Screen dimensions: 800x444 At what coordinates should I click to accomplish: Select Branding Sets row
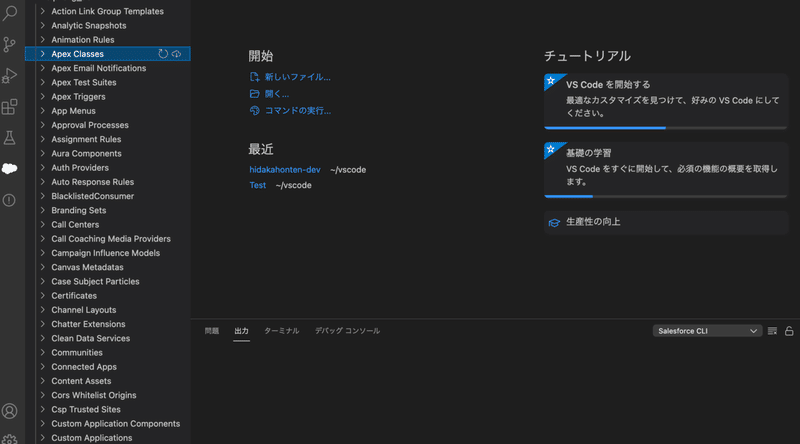[108, 210]
